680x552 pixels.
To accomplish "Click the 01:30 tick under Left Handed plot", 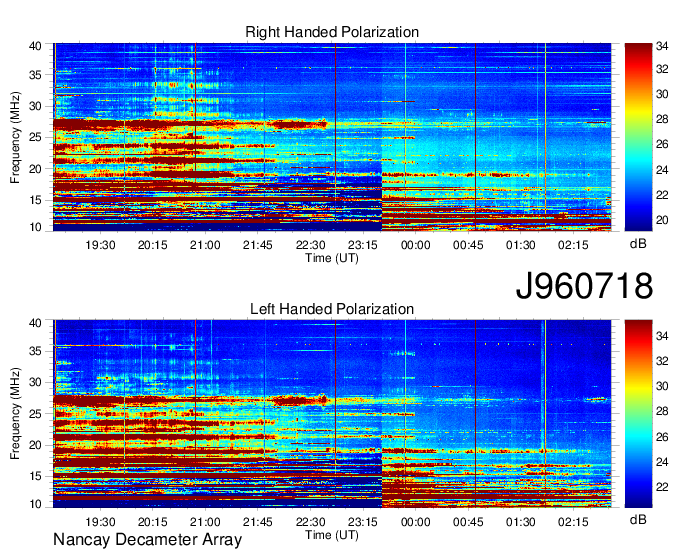I will point(521,522).
